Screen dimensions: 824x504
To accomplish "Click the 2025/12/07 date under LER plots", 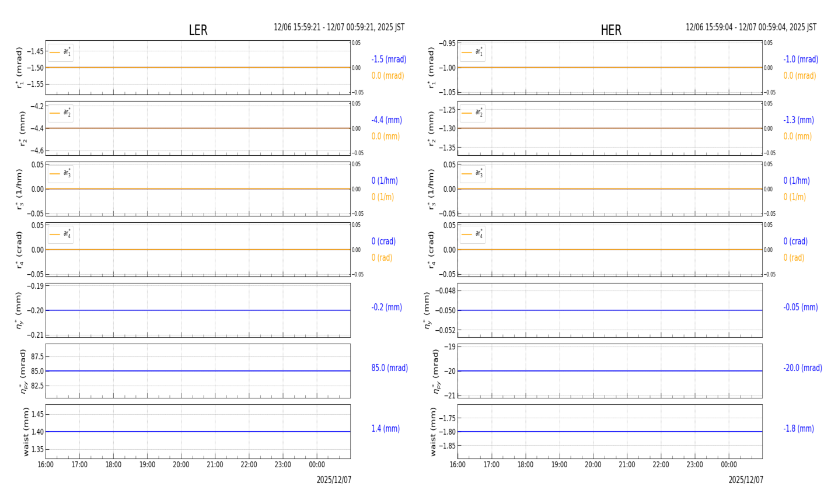I will pyautogui.click(x=334, y=480).
